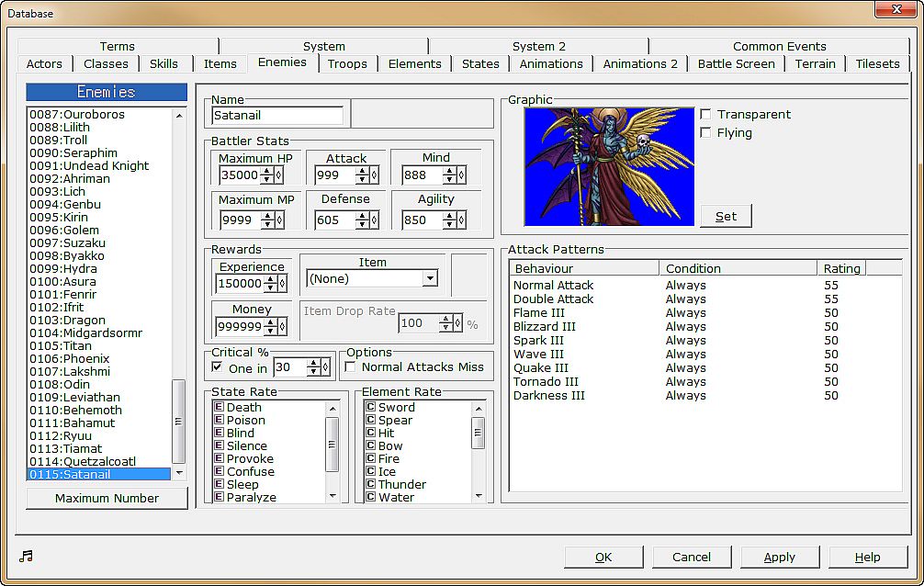Click the enemy Name input field
This screenshot has width=924, height=586.
[277, 116]
